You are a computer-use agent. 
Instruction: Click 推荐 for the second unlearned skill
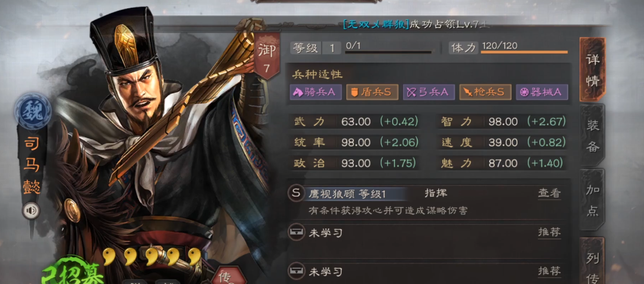tap(550, 271)
